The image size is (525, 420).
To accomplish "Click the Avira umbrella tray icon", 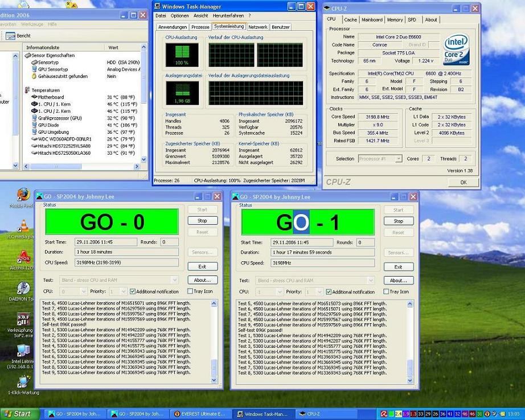I will pos(384,414).
